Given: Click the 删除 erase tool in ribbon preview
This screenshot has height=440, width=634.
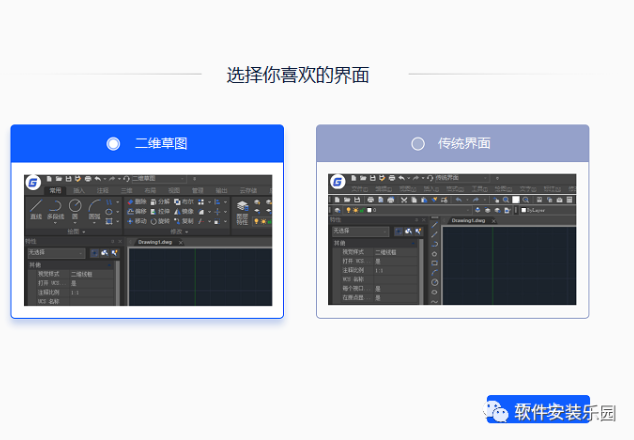Looking at the screenshot, I should tap(139, 201).
